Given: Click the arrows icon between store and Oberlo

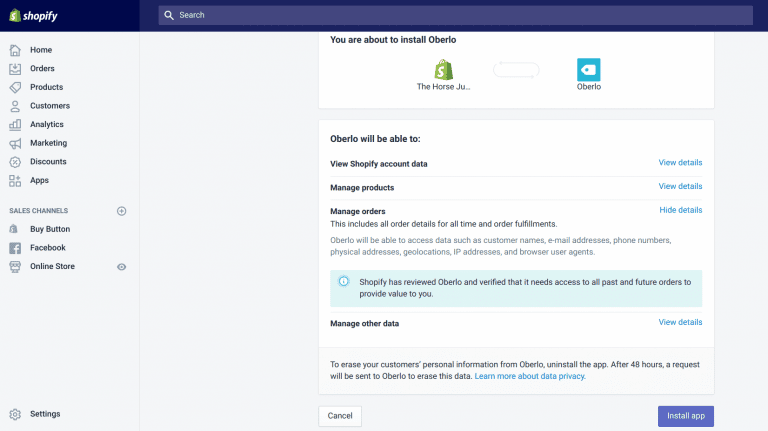Looking at the screenshot, I should click(x=516, y=70).
